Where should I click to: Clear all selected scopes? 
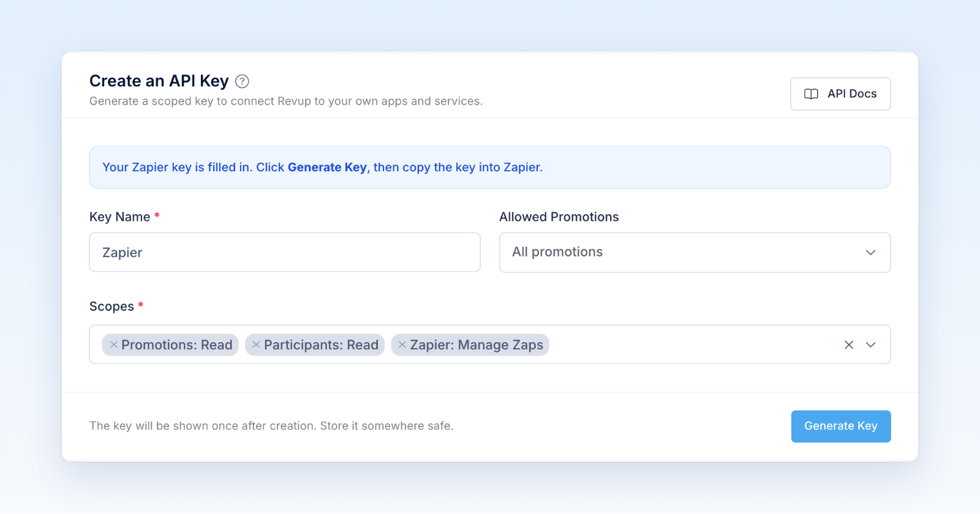pyautogui.click(x=849, y=345)
